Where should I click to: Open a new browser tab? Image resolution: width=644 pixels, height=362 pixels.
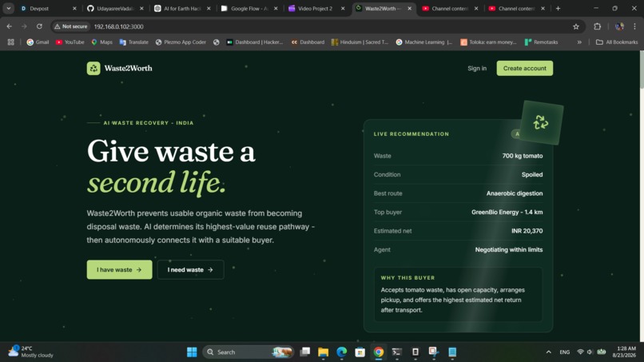click(x=558, y=8)
